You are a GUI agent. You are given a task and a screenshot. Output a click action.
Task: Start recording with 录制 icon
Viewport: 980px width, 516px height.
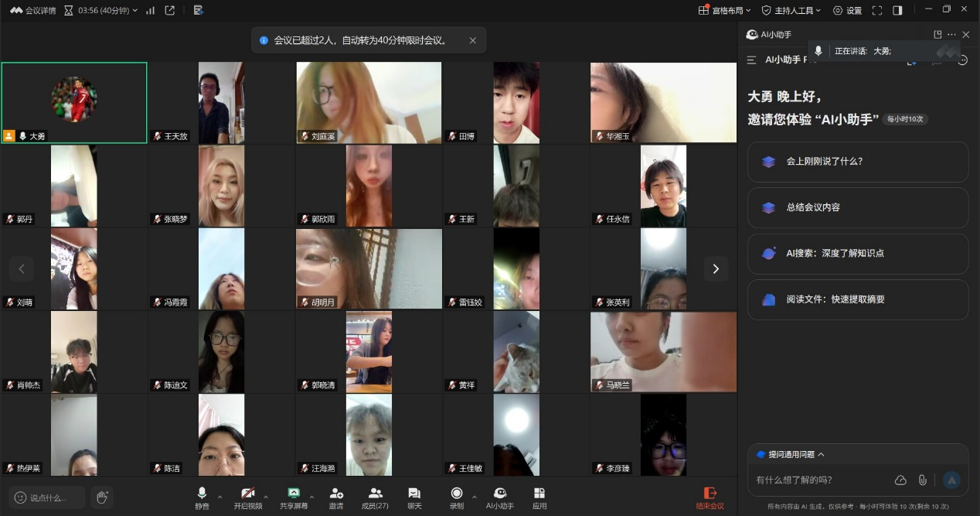pyautogui.click(x=457, y=497)
